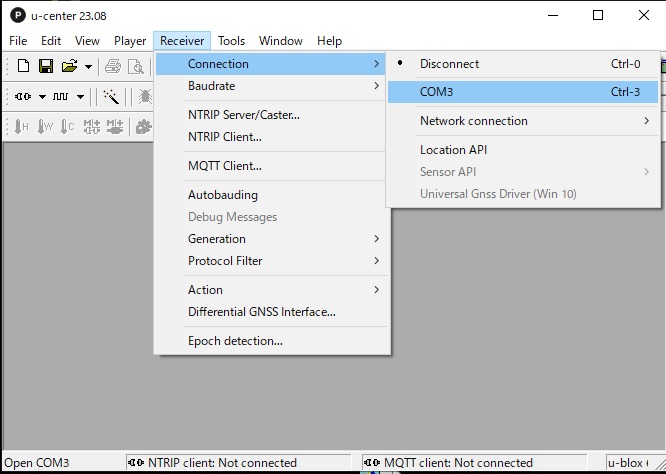This screenshot has height=474, width=666.
Task: Click the second M+ toolbar icon
Action: click(115, 127)
